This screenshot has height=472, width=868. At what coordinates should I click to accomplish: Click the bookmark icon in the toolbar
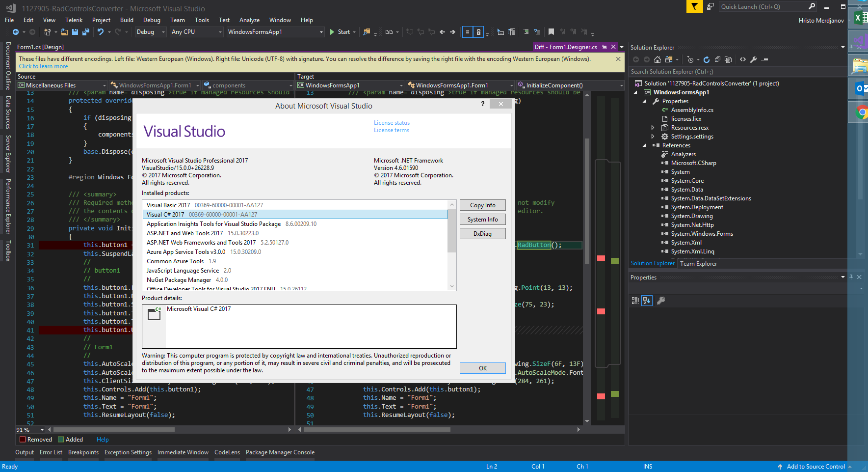[x=551, y=32]
